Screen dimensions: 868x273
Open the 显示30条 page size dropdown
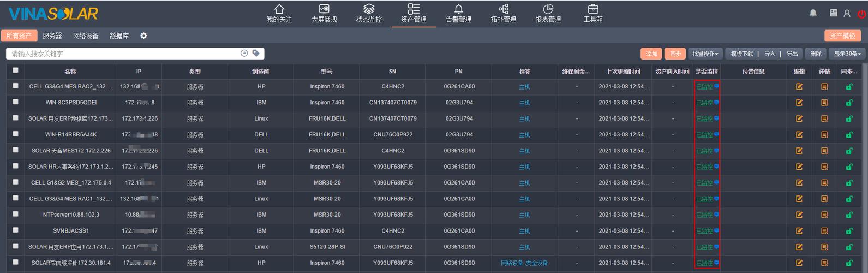[x=847, y=54]
